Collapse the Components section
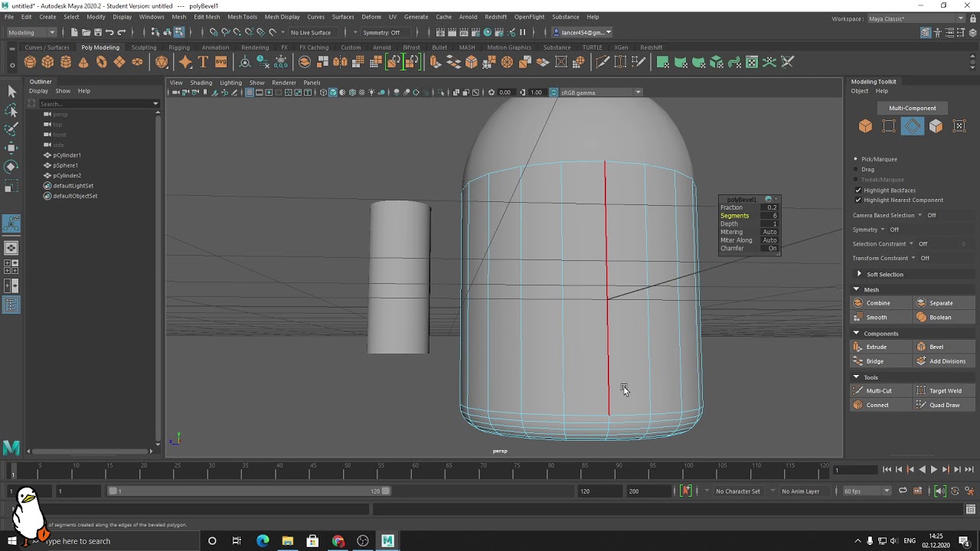The width and height of the screenshot is (980, 551). (x=856, y=334)
